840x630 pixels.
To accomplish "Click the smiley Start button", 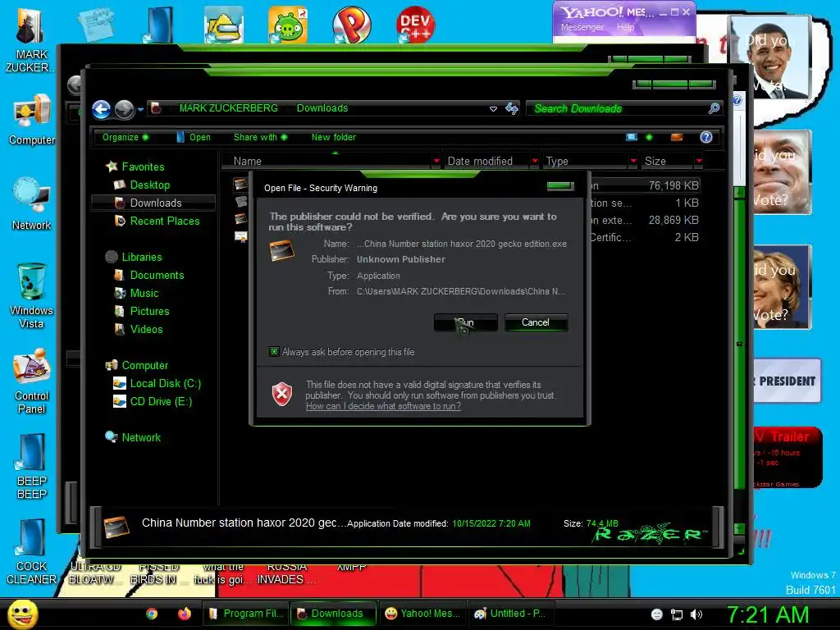I will click(22, 614).
